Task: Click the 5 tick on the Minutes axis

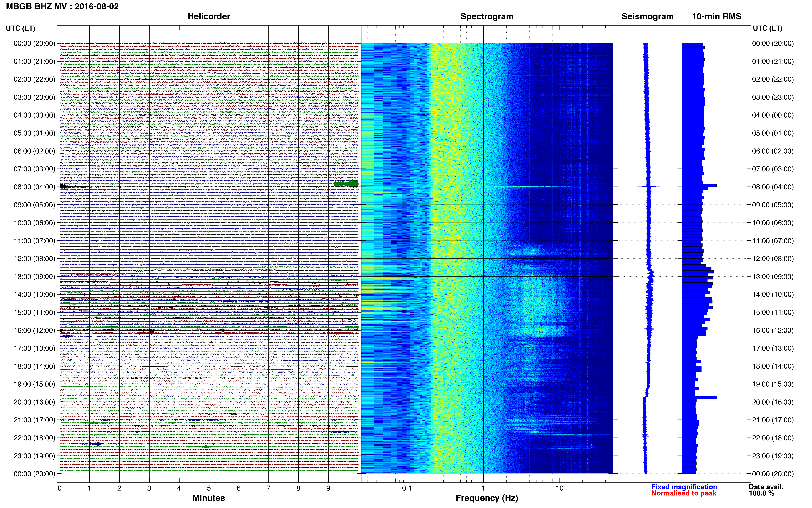Action: click(x=209, y=488)
